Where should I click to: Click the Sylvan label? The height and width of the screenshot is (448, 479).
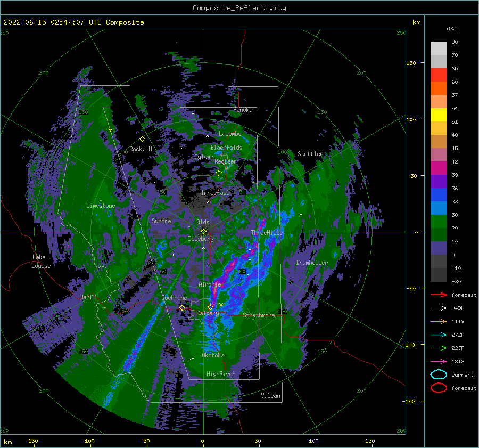[204, 157]
